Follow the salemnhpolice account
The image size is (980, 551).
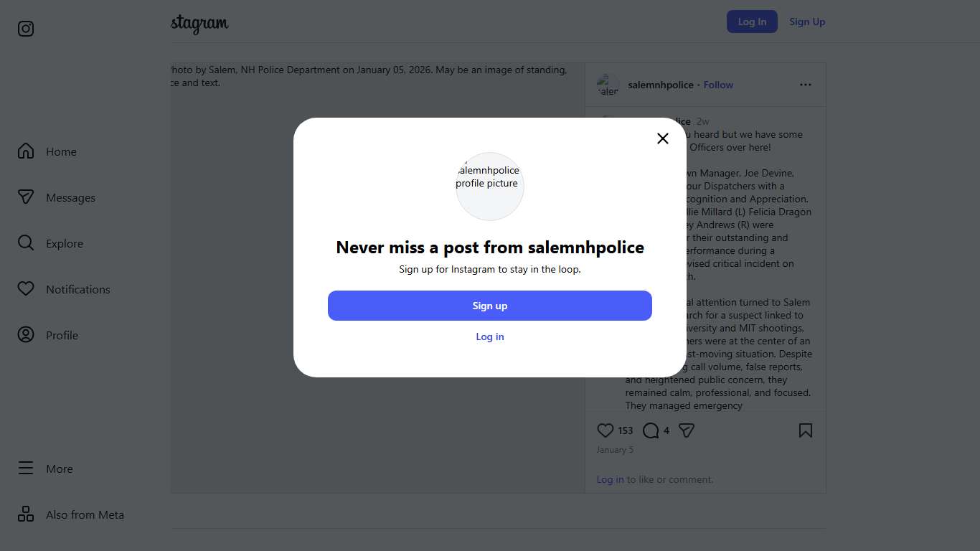(x=718, y=85)
